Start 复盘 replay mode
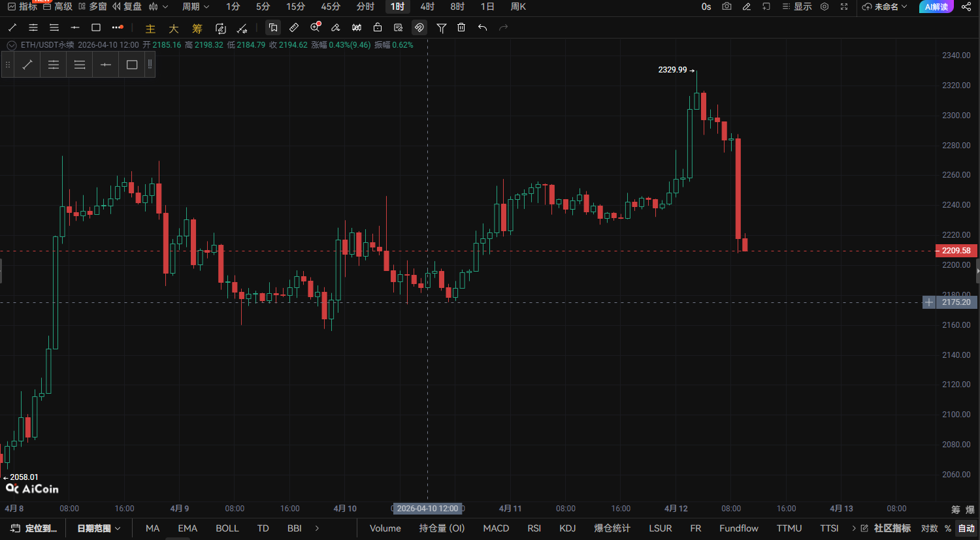 point(127,7)
